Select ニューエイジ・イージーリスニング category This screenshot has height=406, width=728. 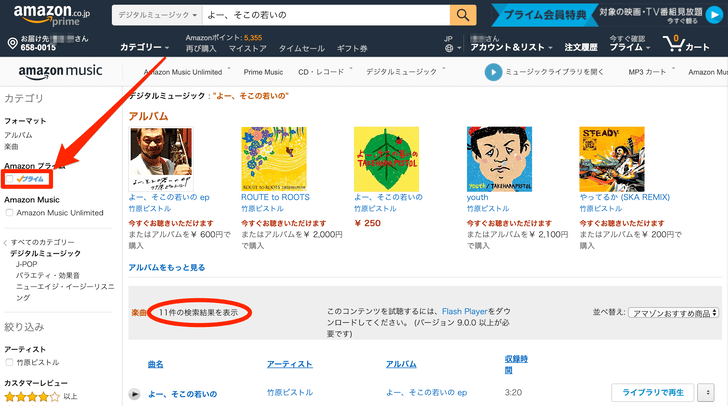coord(65,292)
